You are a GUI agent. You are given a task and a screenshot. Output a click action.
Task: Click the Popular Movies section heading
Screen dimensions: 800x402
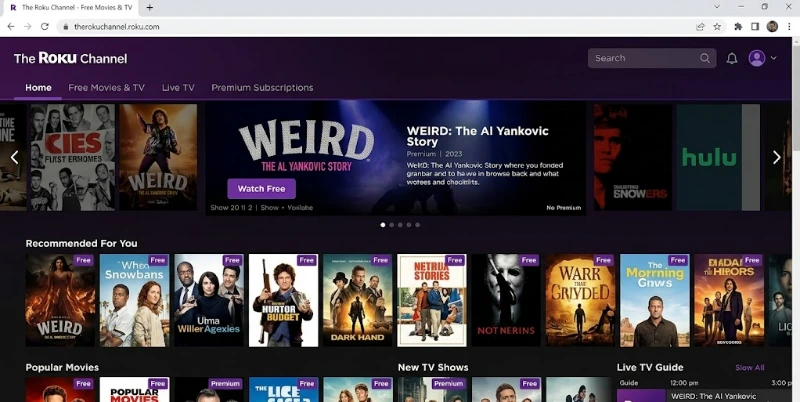pyautogui.click(x=62, y=367)
